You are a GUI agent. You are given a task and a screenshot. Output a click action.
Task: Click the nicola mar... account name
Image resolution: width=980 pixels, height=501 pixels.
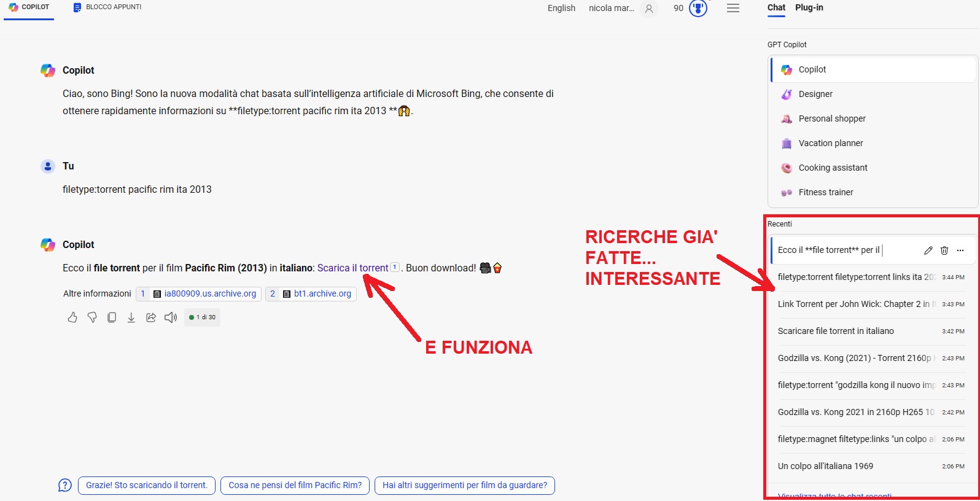point(612,8)
